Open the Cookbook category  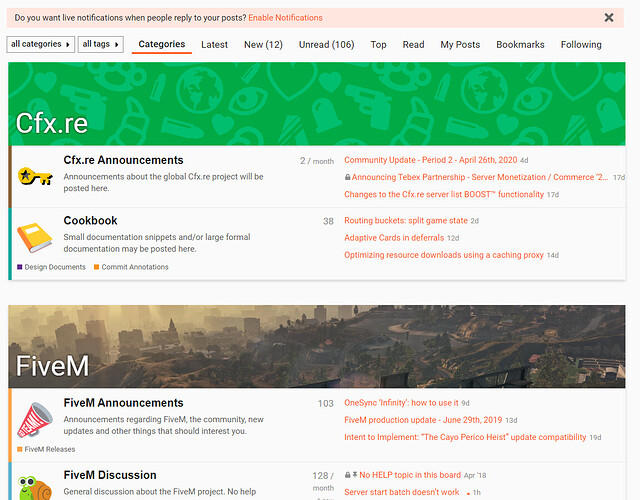click(x=90, y=220)
